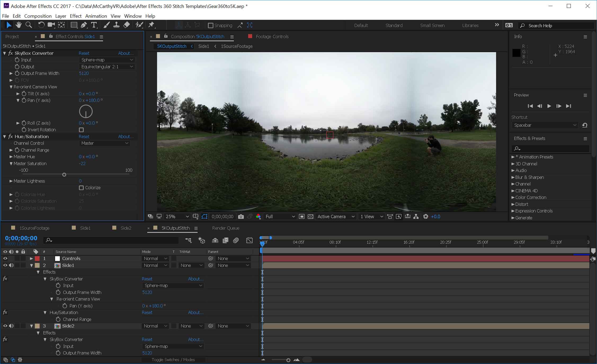
Task: Open the Animation menu
Action: tap(96, 16)
